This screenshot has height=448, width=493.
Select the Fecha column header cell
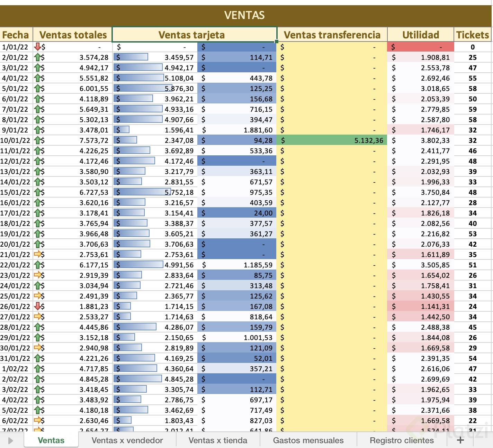16,35
